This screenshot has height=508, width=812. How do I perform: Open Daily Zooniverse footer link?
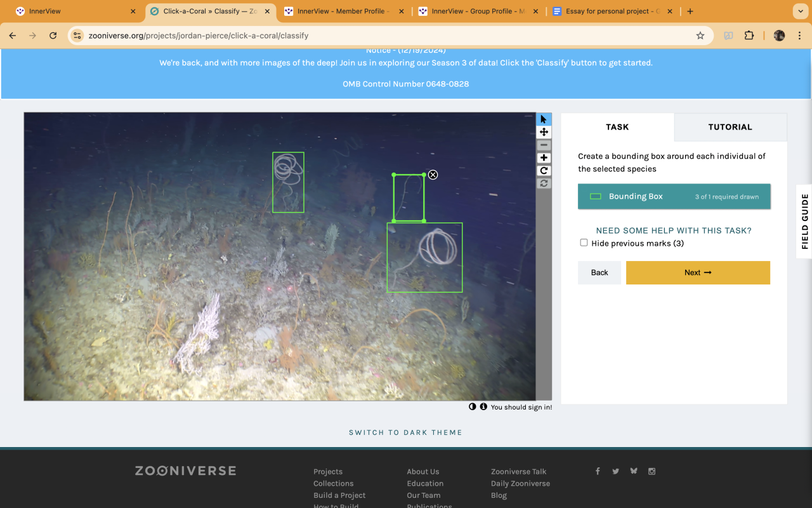(520, 483)
